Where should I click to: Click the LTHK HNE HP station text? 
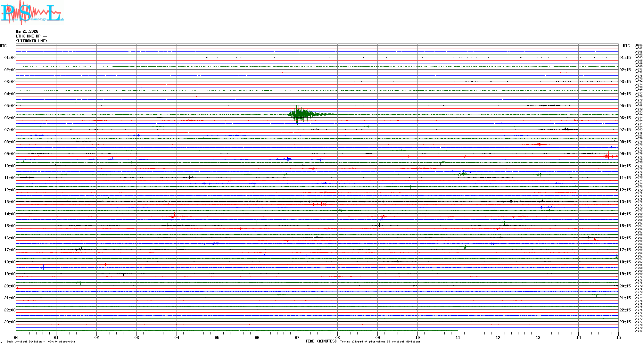pos(31,36)
